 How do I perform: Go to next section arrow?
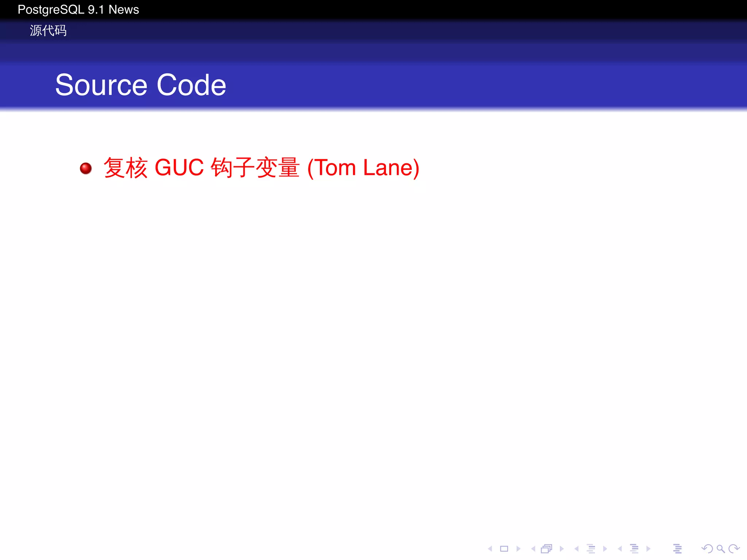click(x=648, y=548)
